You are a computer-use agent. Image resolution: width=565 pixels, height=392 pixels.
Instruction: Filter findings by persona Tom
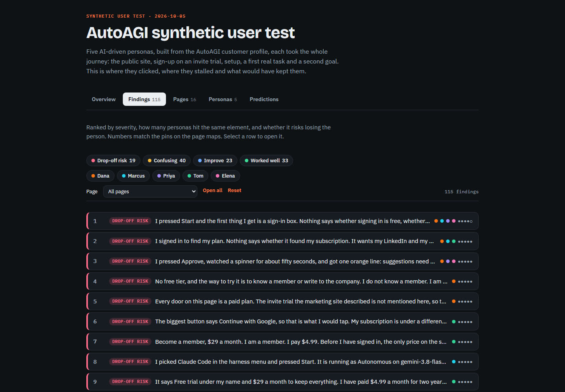click(x=195, y=176)
